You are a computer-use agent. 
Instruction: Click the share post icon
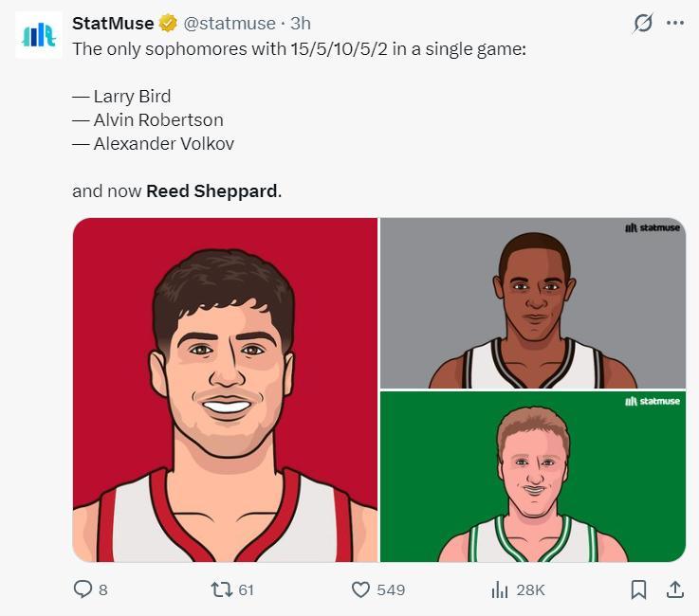pos(674,589)
